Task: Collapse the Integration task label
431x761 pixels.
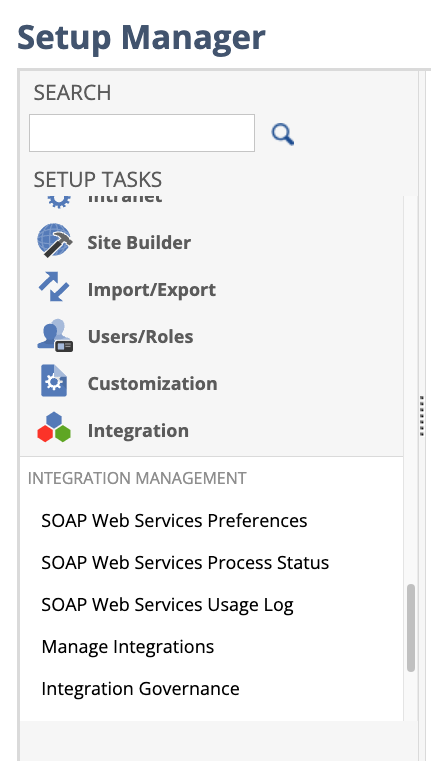Action: tap(138, 430)
